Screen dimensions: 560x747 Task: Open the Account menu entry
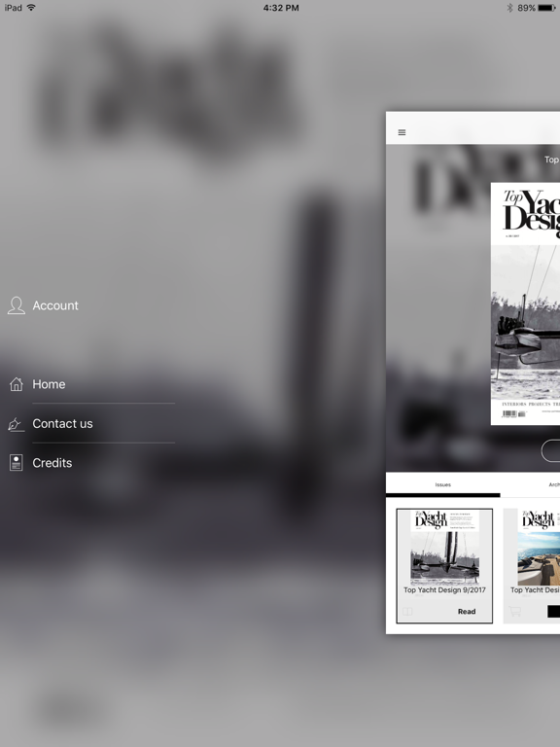55,305
